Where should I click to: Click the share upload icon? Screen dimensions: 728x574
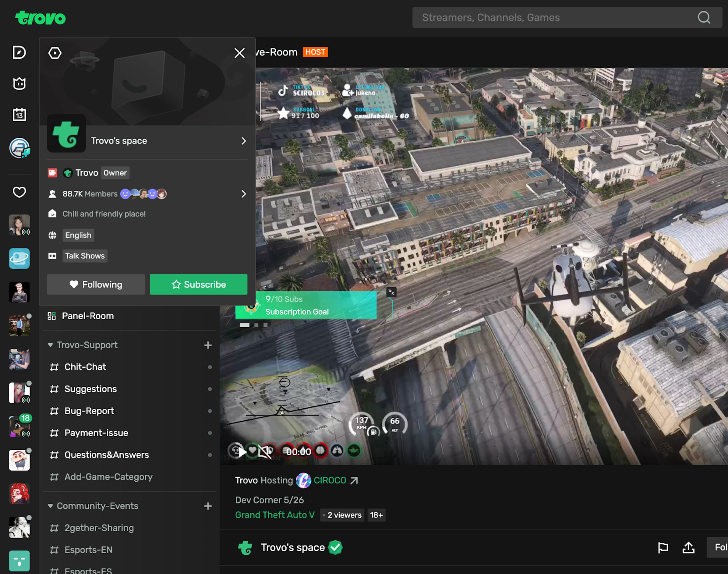pyautogui.click(x=688, y=548)
